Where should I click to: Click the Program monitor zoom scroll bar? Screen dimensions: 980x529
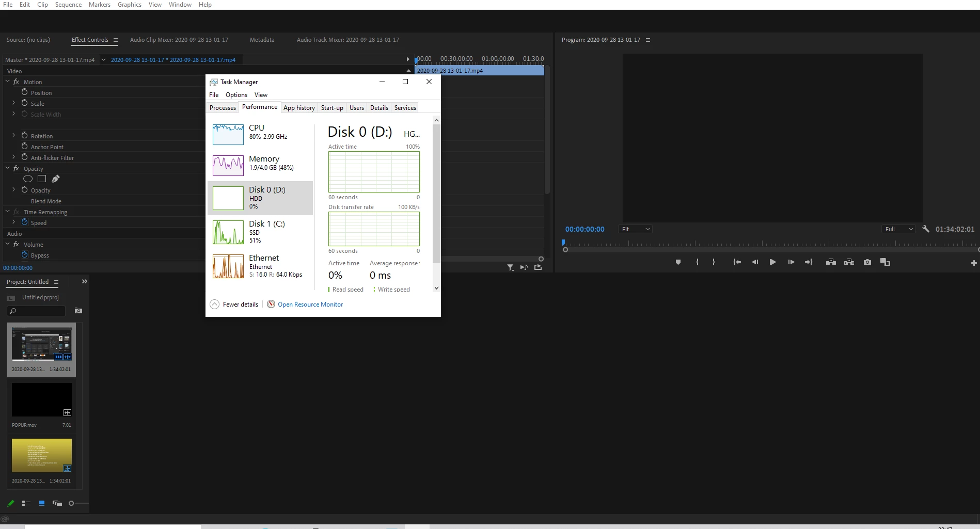pyautogui.click(x=771, y=249)
